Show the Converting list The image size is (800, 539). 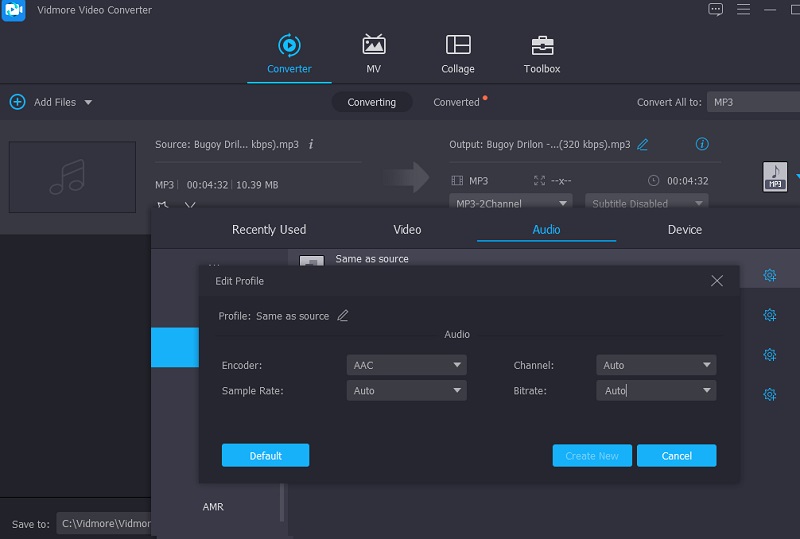point(371,102)
